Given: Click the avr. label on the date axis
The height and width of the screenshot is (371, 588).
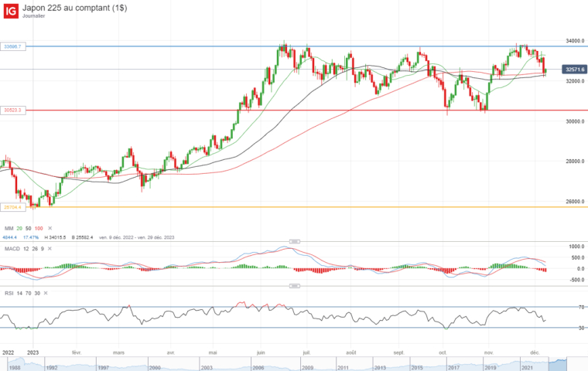Looking at the screenshot, I should click(171, 352).
